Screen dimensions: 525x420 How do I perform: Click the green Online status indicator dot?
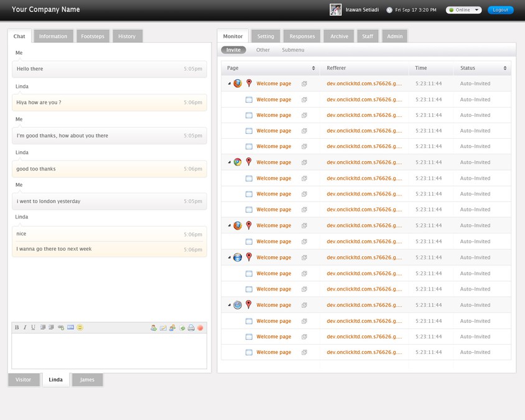click(x=453, y=10)
